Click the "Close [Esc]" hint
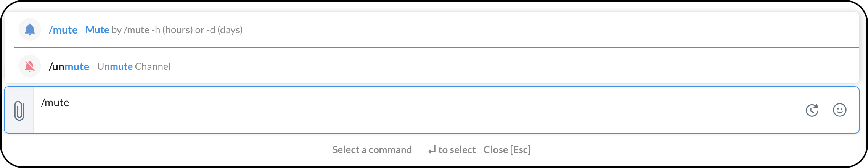 507,150
